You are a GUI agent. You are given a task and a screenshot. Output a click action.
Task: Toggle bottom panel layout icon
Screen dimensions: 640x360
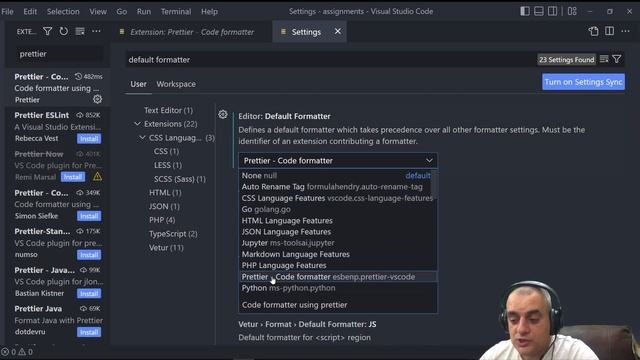tap(539, 11)
